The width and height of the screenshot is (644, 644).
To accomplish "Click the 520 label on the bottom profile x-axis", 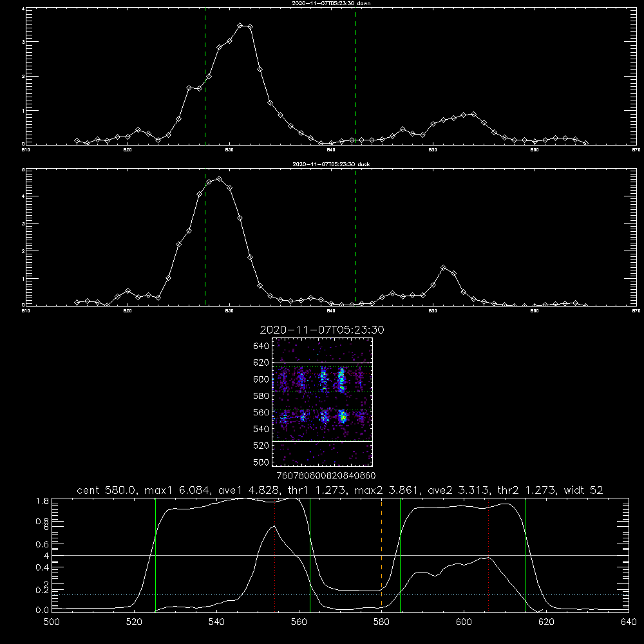I will pos(134,622).
